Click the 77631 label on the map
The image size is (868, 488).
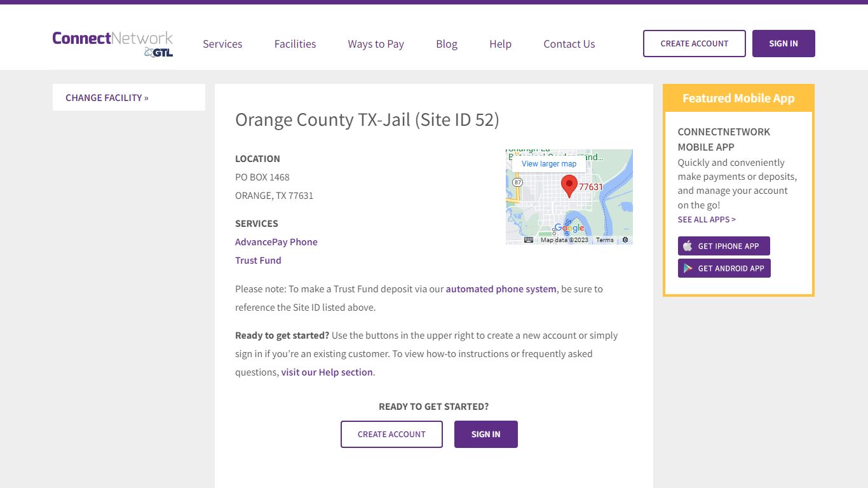click(591, 187)
